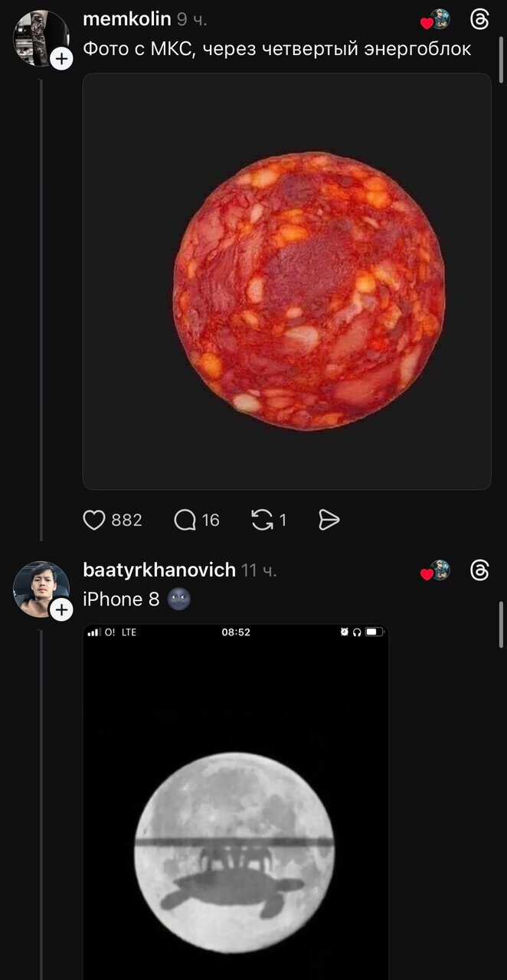This screenshot has height=980, width=507.
Task: Share memkolin's post with the paper plane icon
Action: [329, 521]
